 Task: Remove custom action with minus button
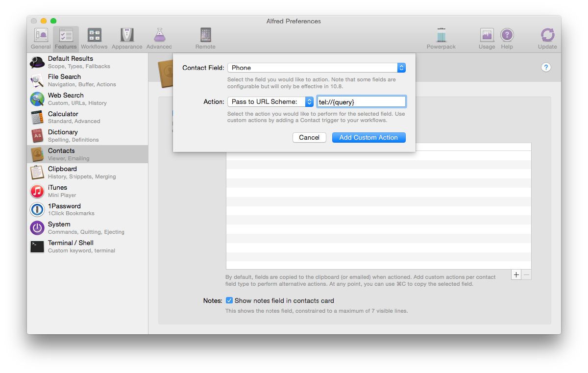pyautogui.click(x=526, y=275)
